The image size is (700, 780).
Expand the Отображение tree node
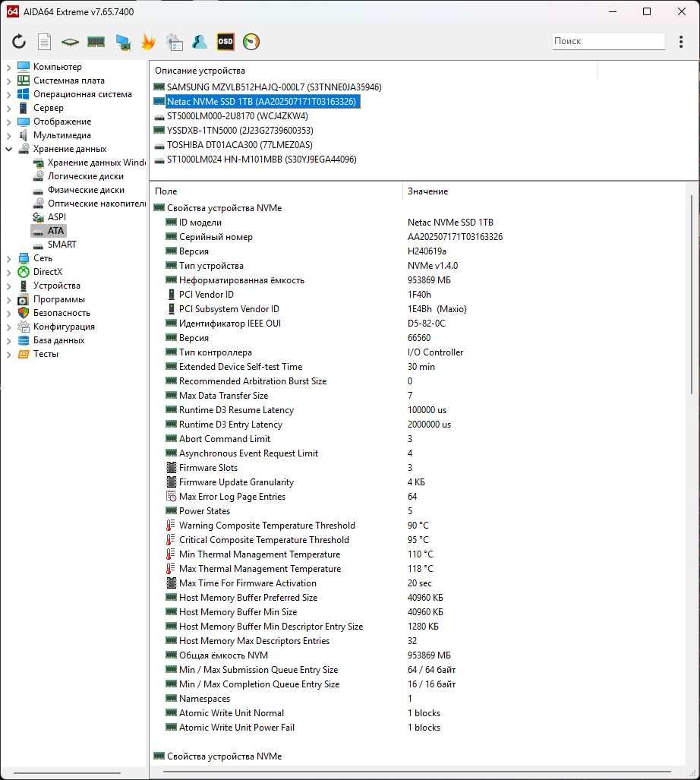pos(8,122)
